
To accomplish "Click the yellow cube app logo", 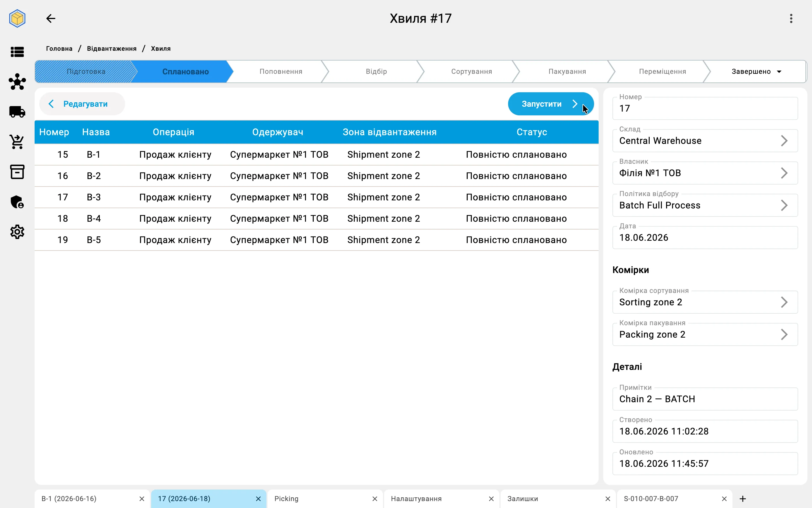I will (17, 18).
